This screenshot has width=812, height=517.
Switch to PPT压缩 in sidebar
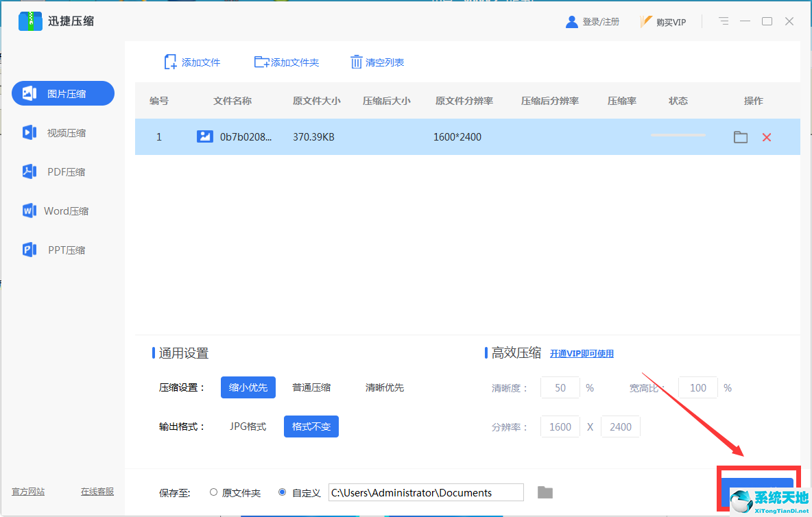(54, 250)
